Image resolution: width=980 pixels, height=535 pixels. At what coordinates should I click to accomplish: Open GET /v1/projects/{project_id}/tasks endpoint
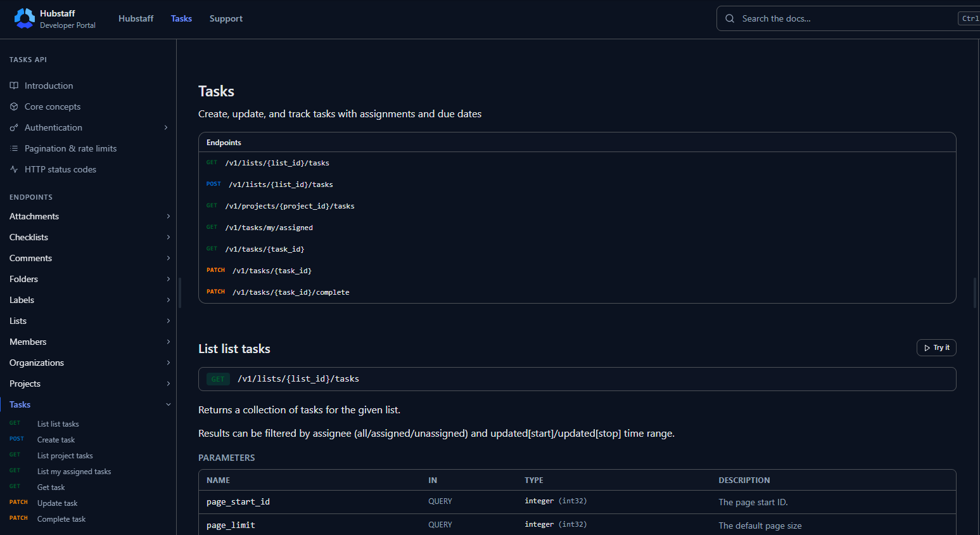pyautogui.click(x=290, y=206)
